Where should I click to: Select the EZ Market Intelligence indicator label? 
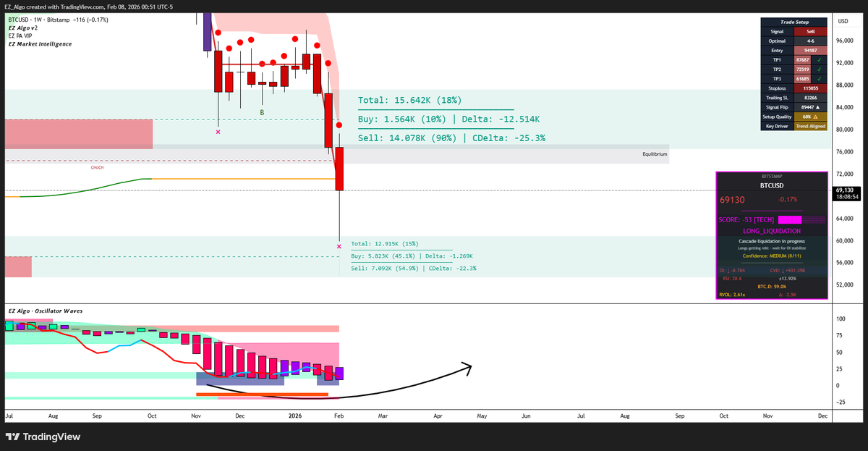(x=39, y=44)
